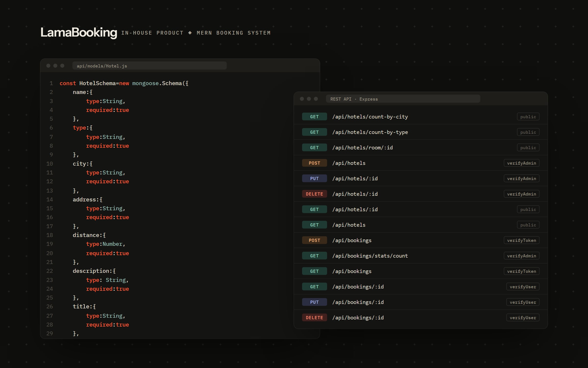Screen dimensions: 588x368
Task: Click the POST badge for /api/bookings
Action: coord(314,240)
